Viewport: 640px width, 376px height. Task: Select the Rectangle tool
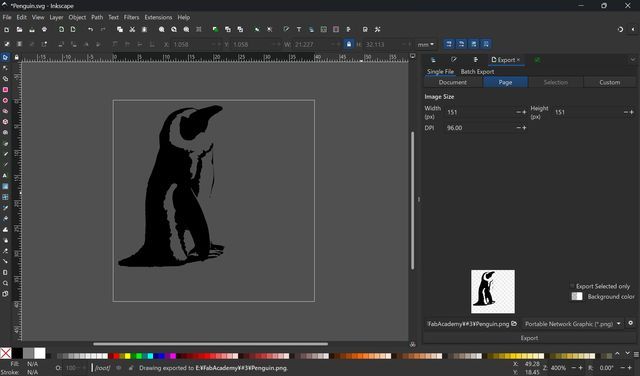pyautogui.click(x=5, y=89)
